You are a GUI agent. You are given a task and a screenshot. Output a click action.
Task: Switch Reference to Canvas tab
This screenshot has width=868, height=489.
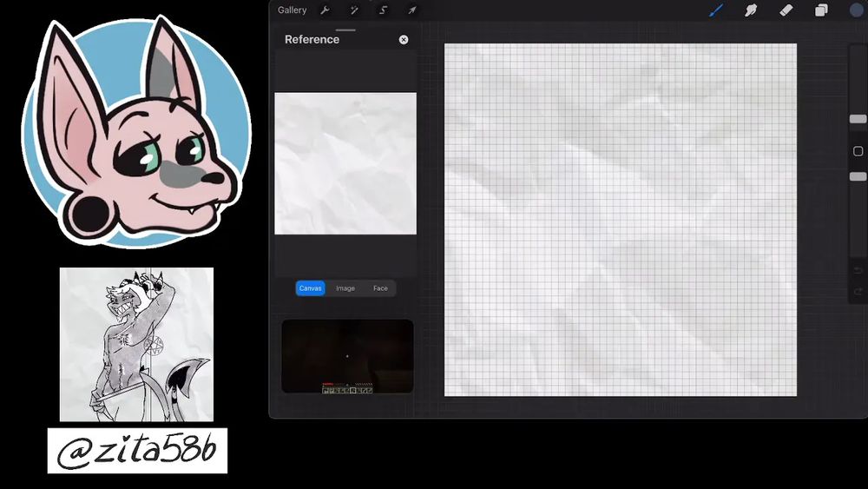click(x=310, y=288)
